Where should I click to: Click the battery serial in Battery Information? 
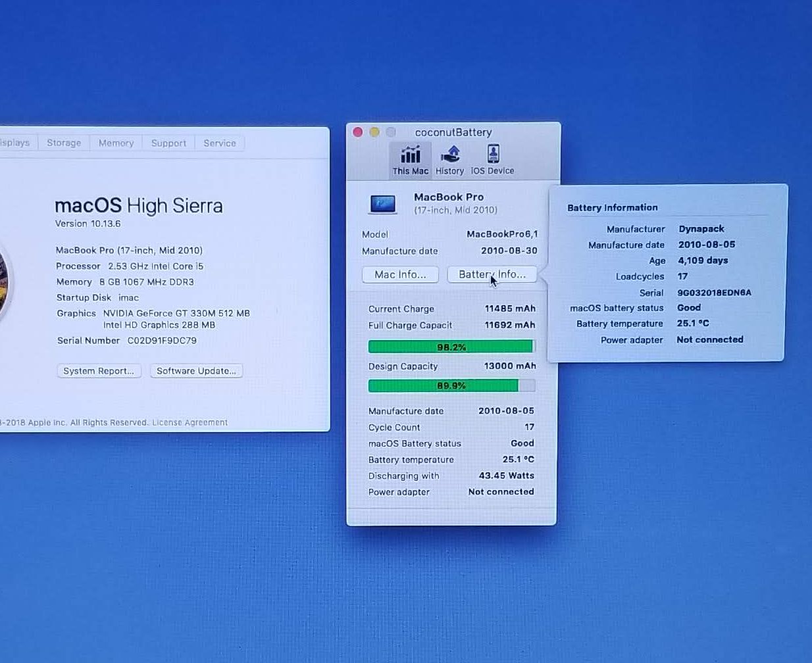pyautogui.click(x=714, y=293)
